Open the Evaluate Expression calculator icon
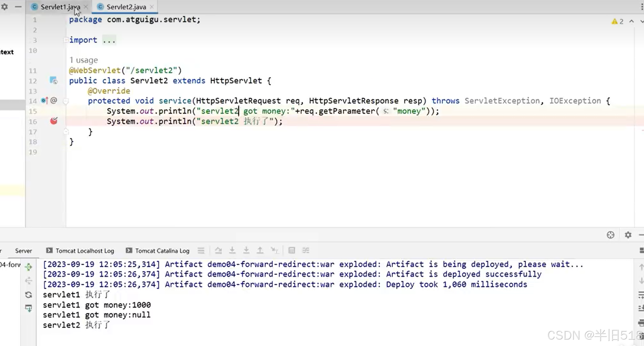The width and height of the screenshot is (644, 346). [291, 251]
